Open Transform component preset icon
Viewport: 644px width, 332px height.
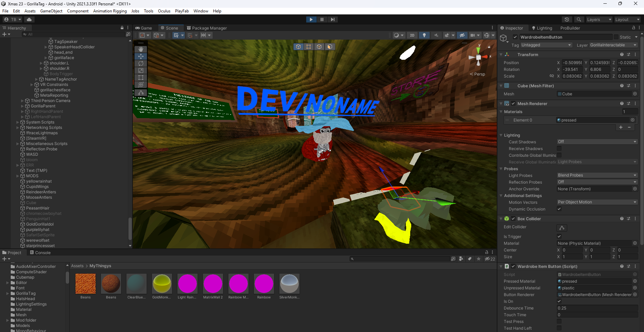(x=629, y=54)
